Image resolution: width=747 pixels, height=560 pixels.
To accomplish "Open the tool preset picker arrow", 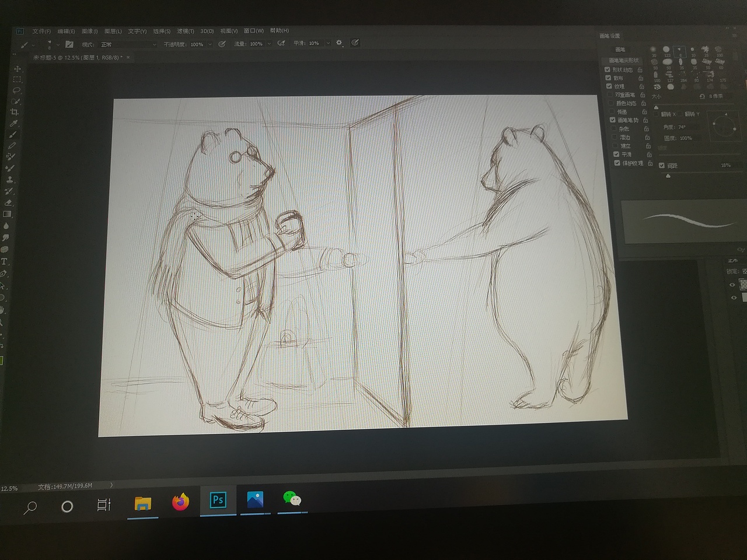I will click(x=33, y=45).
